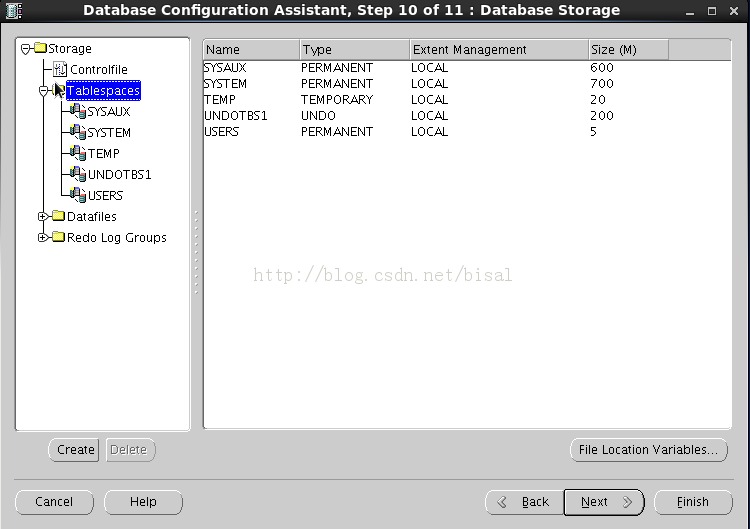
Task: Click the TEMP tablespace icon
Action: tap(78, 153)
